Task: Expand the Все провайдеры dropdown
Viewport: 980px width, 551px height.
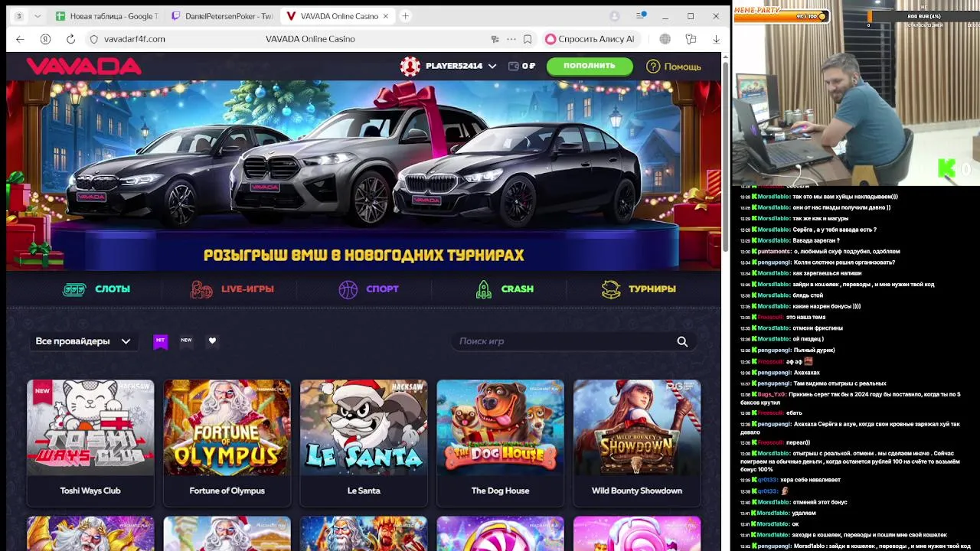Action: coord(83,341)
